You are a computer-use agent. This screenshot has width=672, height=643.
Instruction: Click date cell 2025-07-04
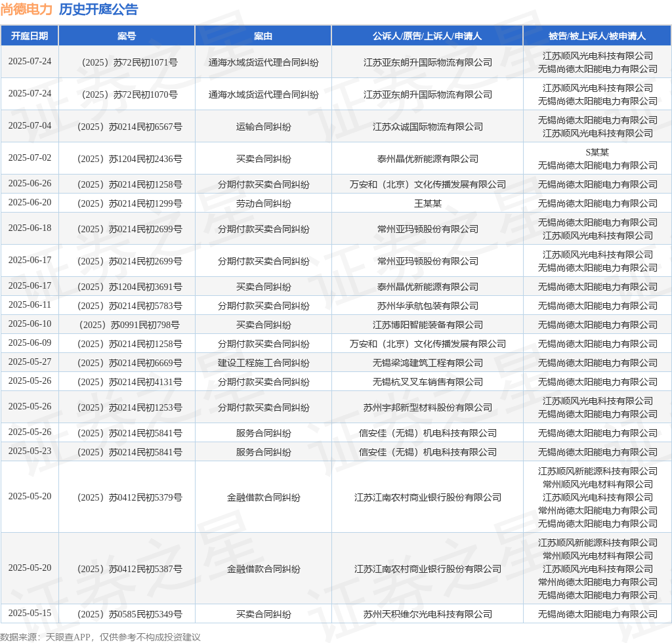(30, 125)
